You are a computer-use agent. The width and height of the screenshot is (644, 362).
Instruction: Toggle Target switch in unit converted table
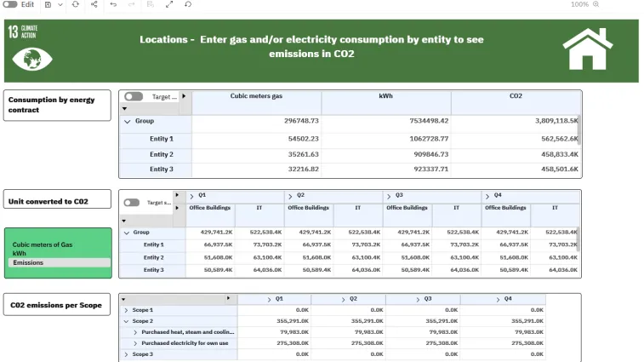[132, 203]
